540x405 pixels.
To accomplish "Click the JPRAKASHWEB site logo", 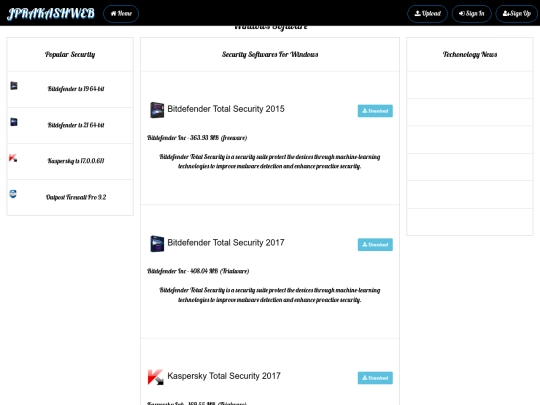I will click(x=51, y=13).
